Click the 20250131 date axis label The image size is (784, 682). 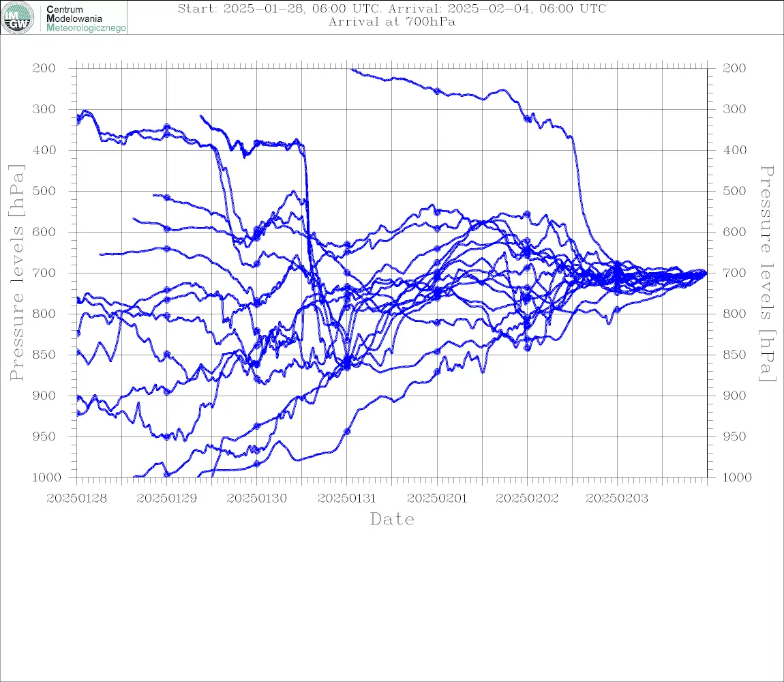(x=346, y=499)
